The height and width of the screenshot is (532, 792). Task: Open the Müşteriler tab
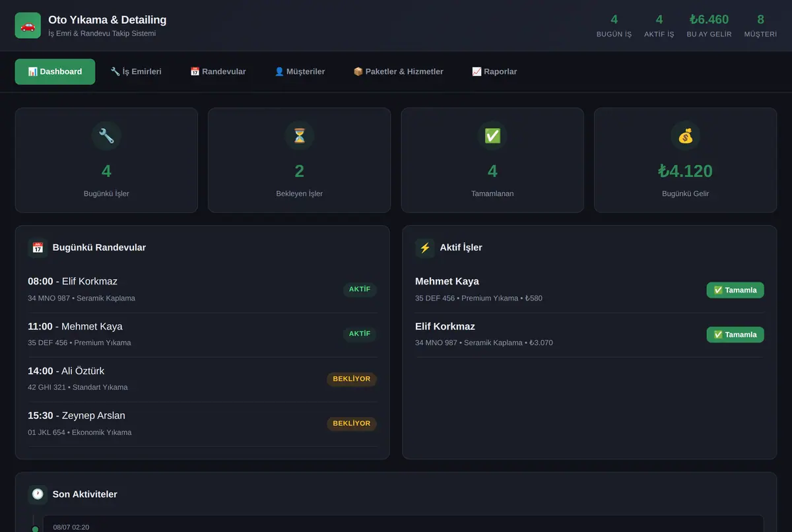click(300, 71)
